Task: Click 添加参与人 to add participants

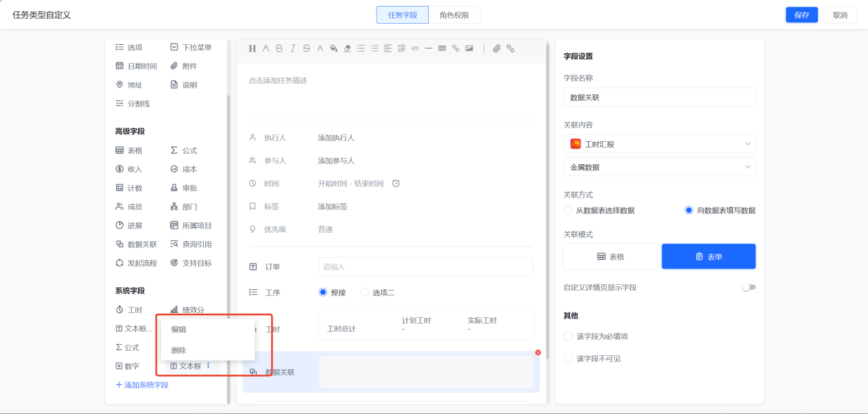Action: pos(336,161)
